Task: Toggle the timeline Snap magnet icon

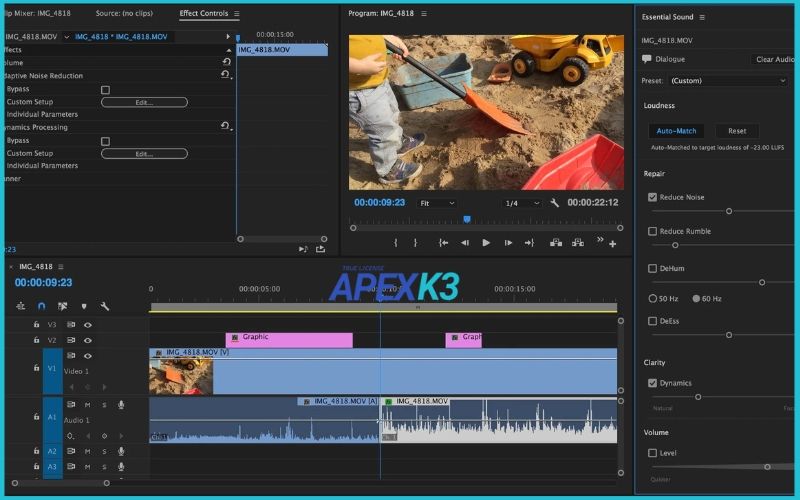Action: coord(41,306)
